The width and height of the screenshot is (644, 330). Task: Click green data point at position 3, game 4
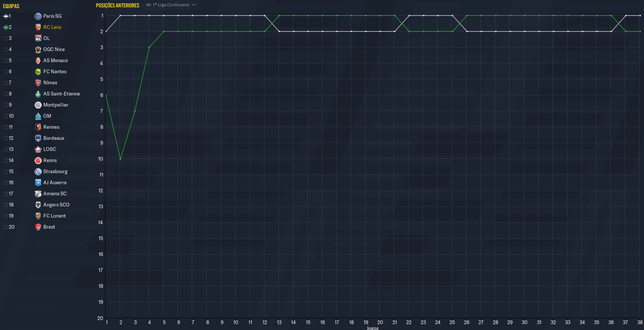pos(149,47)
